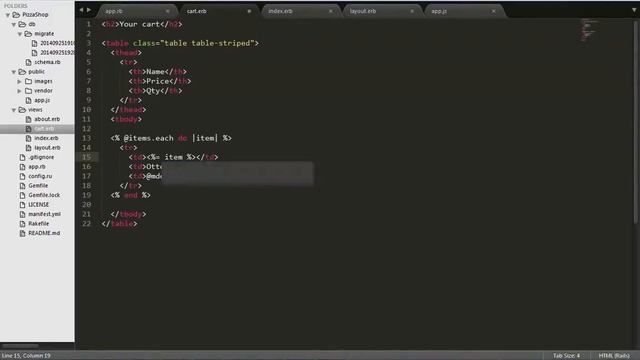Click the README.md file icon
The width and height of the screenshot is (640, 360).
pyautogui.click(x=22, y=233)
